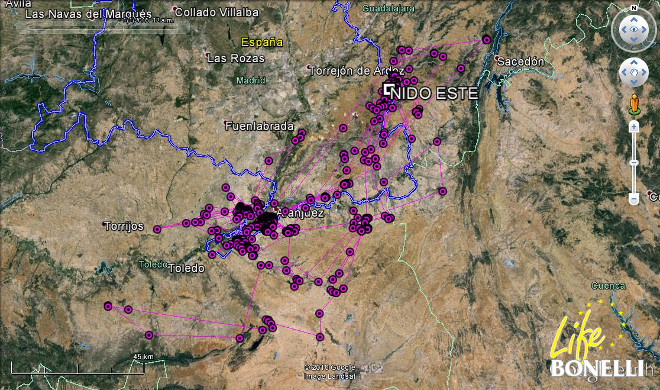
Task: Tilt view down with look joystick arrow
Action: pos(633,40)
